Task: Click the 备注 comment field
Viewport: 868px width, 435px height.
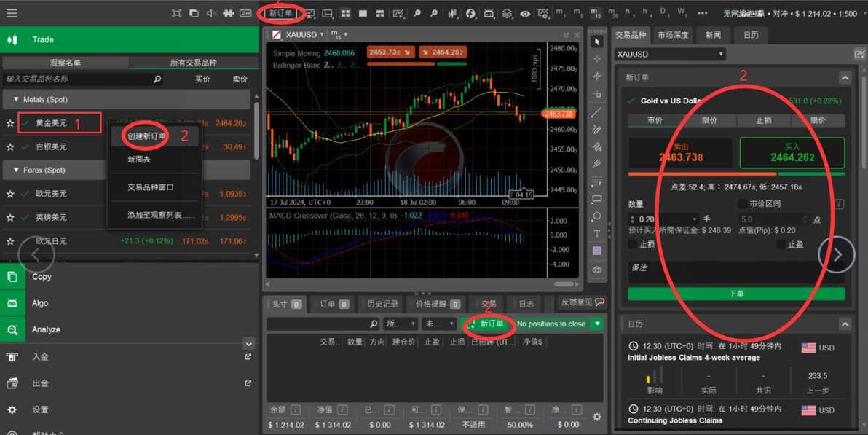Action: tap(736, 272)
